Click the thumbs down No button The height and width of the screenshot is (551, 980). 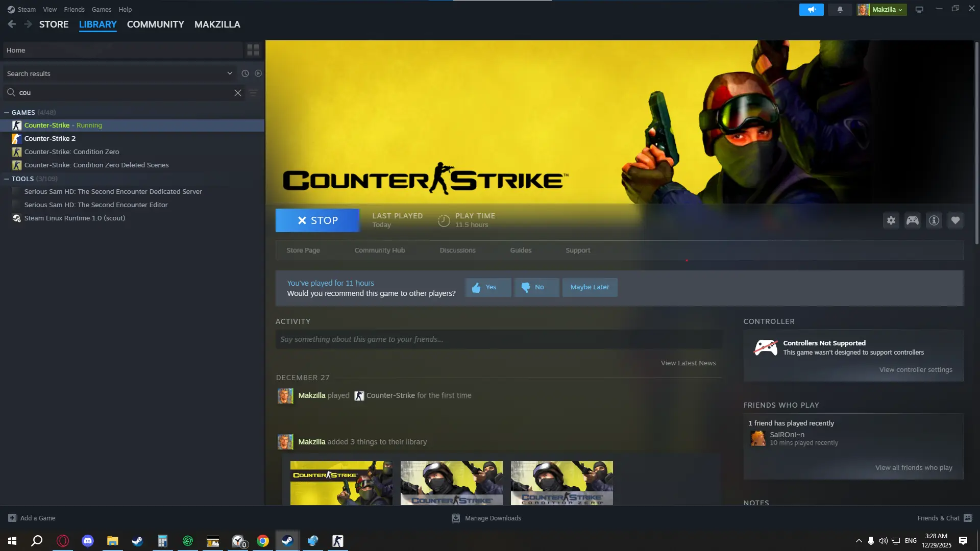(x=536, y=287)
